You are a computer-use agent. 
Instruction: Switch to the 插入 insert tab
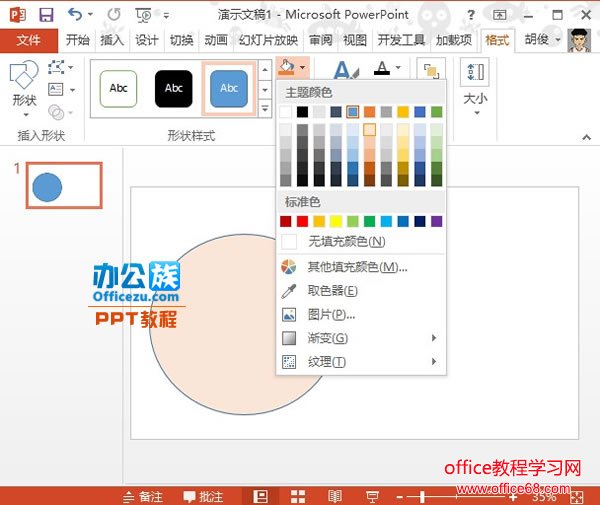coord(112,40)
